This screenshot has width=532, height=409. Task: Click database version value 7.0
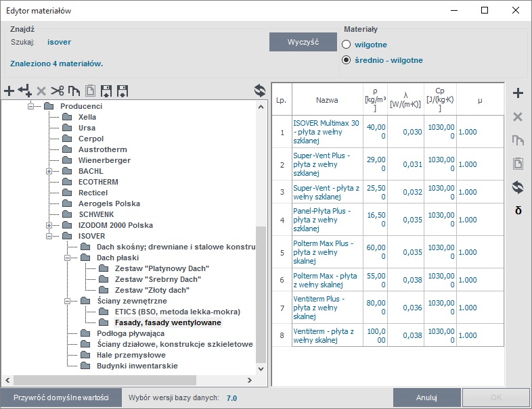point(231,398)
